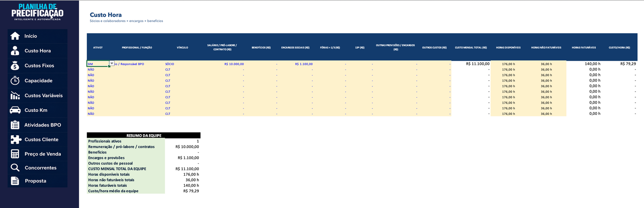Click the R$ 11.100,00 cell in Custo Mensal Total column
Viewport: 644px width, 208px height.
(x=478, y=64)
